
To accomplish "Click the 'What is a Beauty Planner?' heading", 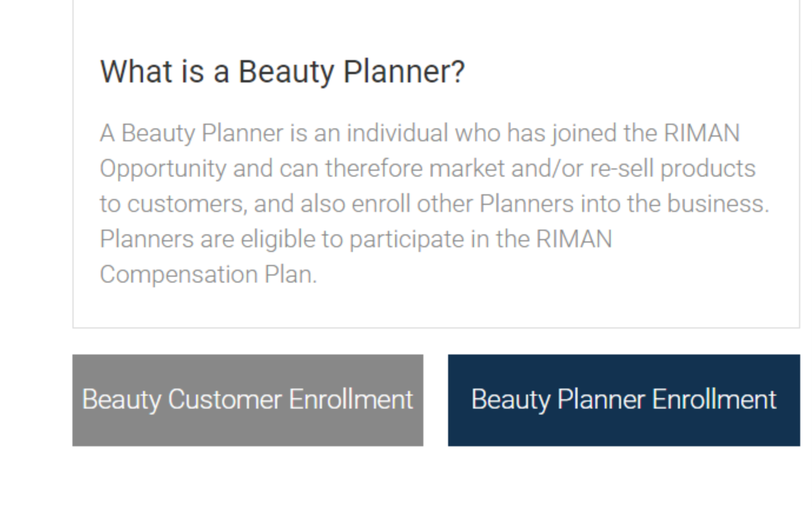I will tap(282, 72).
